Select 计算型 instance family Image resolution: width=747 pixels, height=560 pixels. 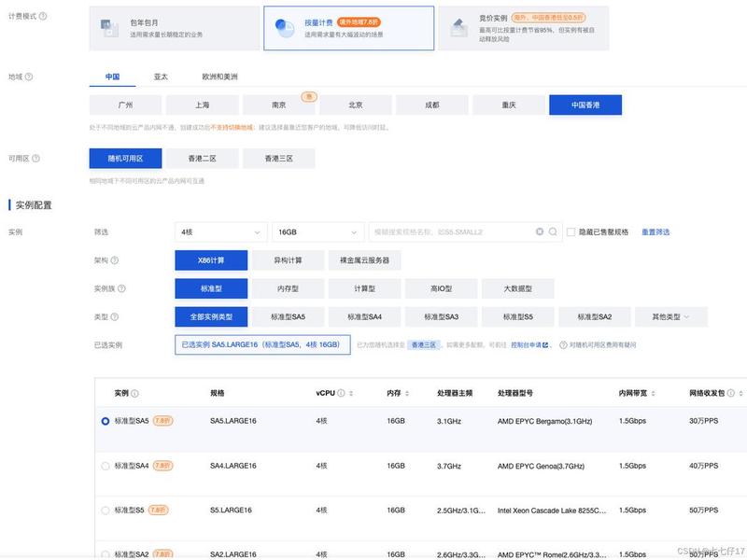click(364, 288)
